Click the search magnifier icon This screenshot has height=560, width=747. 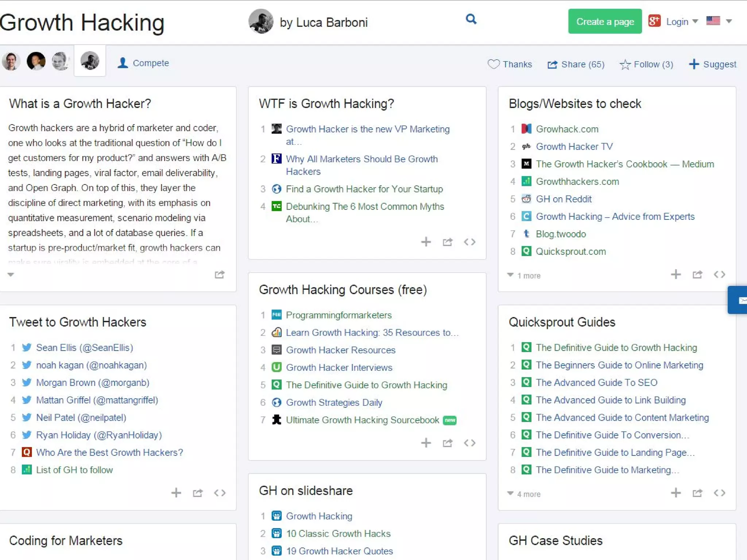pos(471,19)
